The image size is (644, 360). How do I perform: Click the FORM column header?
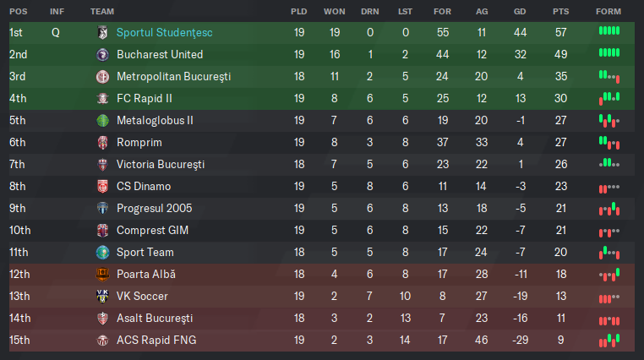pyautogui.click(x=609, y=12)
